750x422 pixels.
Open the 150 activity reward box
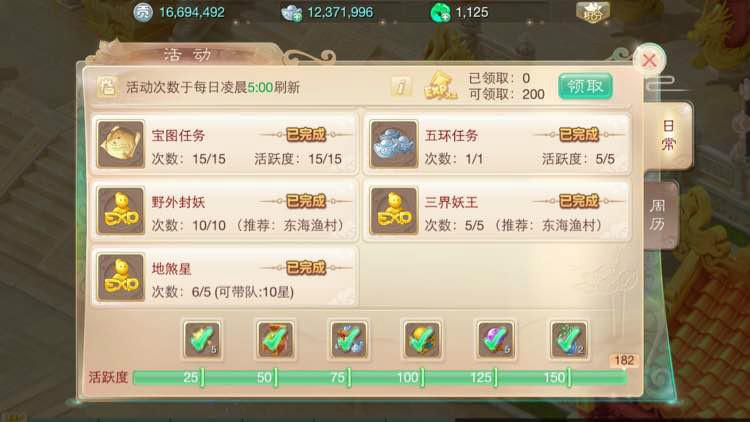click(568, 340)
